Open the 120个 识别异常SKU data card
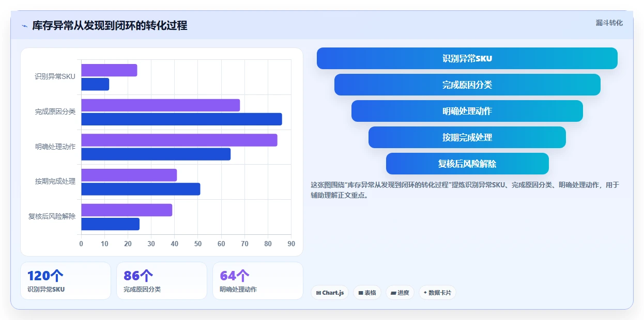The width and height of the screenshot is (644, 320). pyautogui.click(x=66, y=281)
